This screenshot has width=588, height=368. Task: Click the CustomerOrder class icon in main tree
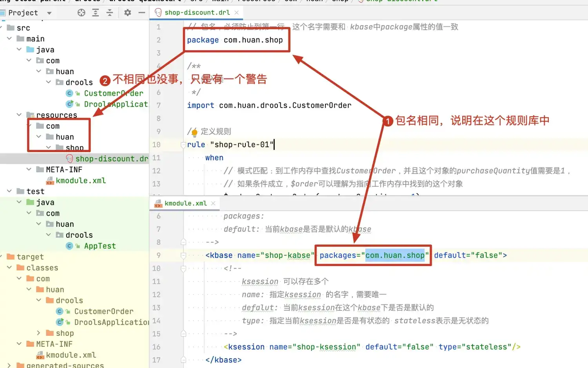coord(69,93)
